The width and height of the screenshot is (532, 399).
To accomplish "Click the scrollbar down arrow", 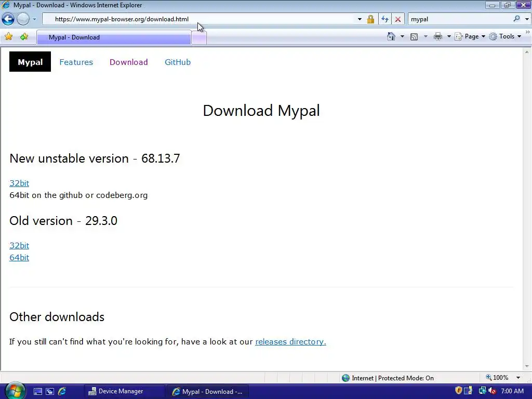I will (x=527, y=366).
